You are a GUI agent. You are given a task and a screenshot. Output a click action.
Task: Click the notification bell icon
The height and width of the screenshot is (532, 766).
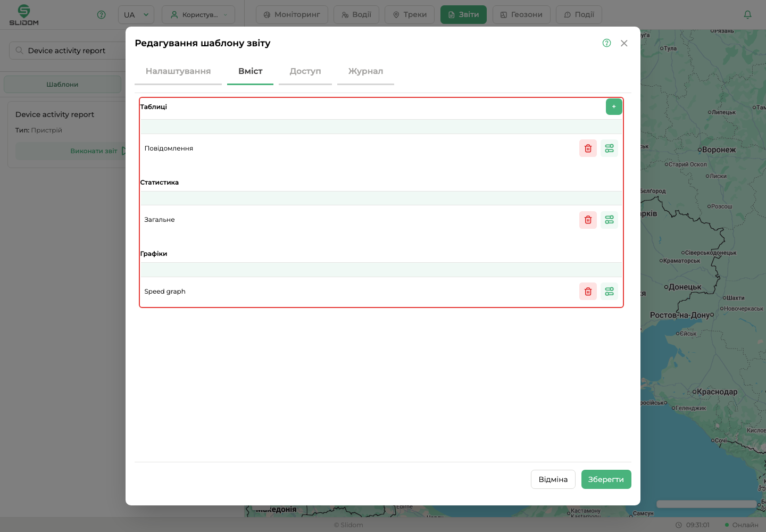coord(747,15)
